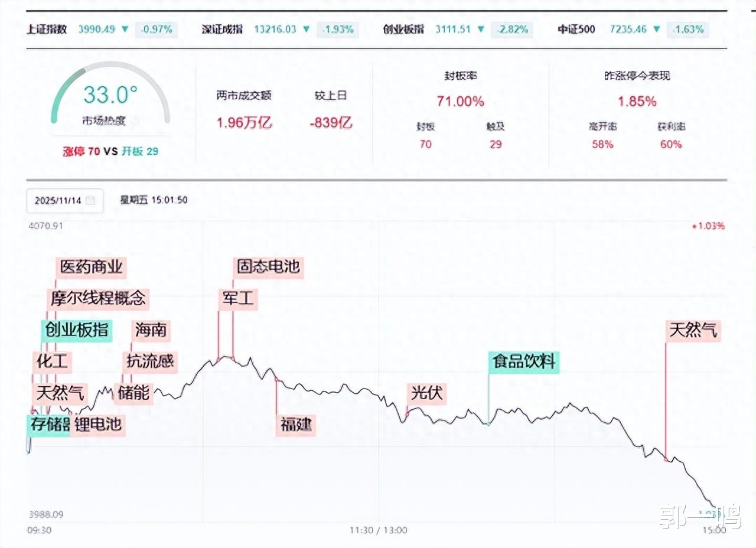Click the down triangle next to 13216.03
This screenshot has width=756, height=548.
(x=306, y=29)
